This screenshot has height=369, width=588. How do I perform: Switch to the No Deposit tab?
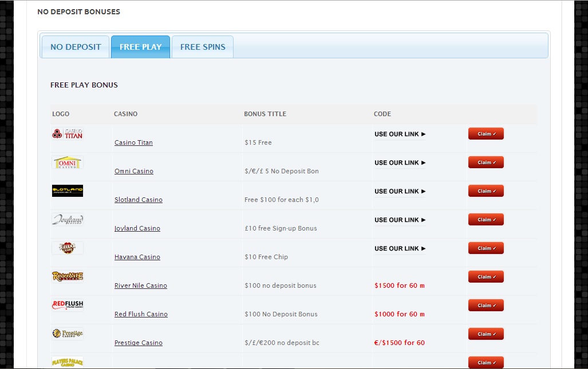coord(76,47)
